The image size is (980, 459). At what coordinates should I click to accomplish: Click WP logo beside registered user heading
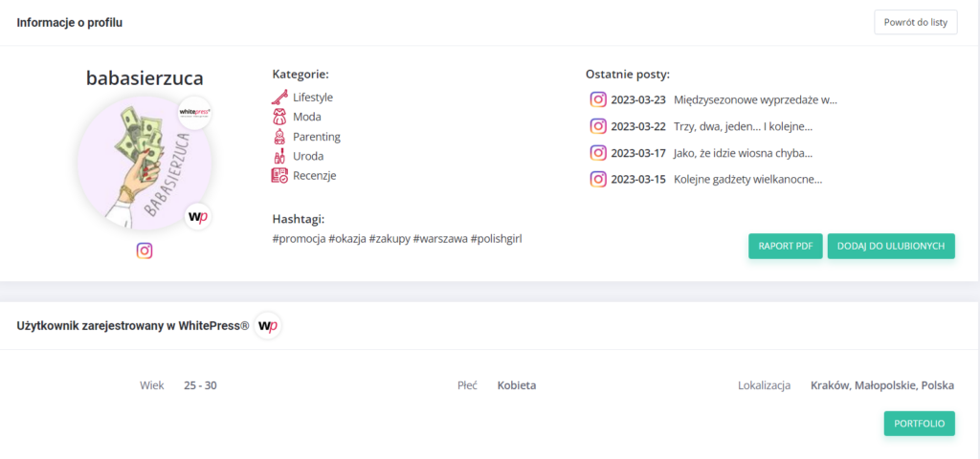pyautogui.click(x=268, y=325)
